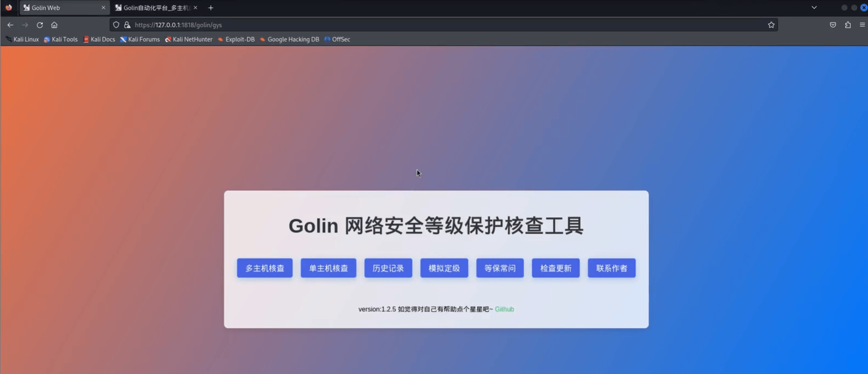The width and height of the screenshot is (868, 374).
Task: Click the 单主机核查 button
Action: click(x=329, y=268)
